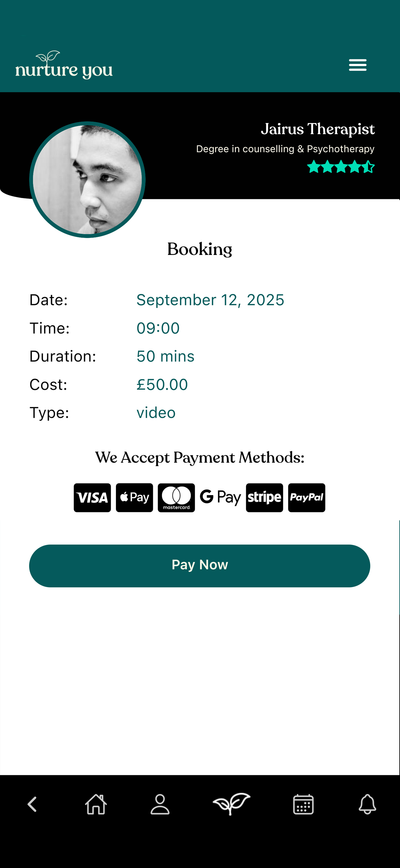Open the hamburger menu
This screenshot has height=868, width=400.
[x=358, y=65]
